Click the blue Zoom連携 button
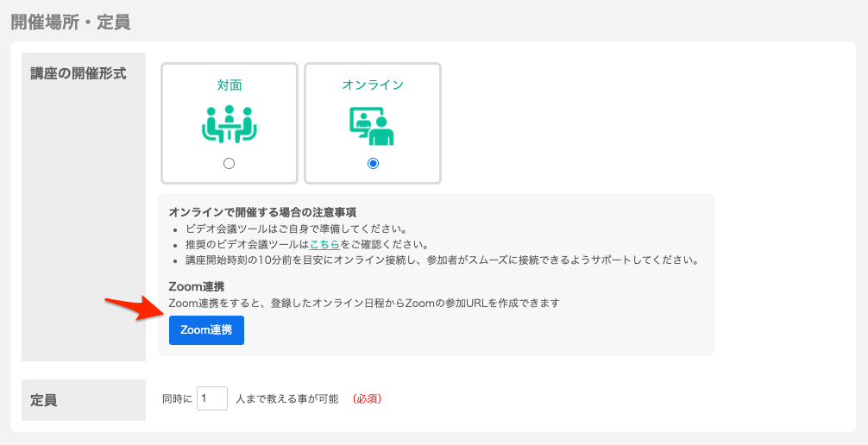The image size is (868, 445). click(x=206, y=330)
